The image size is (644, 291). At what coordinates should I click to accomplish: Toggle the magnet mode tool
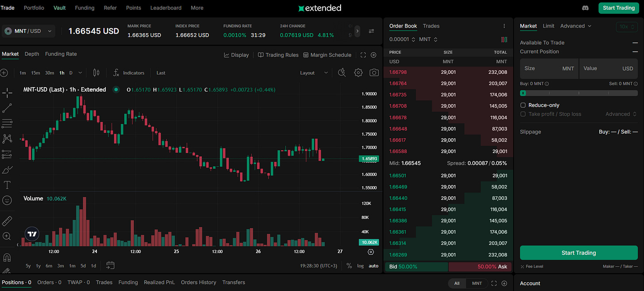(x=7, y=257)
